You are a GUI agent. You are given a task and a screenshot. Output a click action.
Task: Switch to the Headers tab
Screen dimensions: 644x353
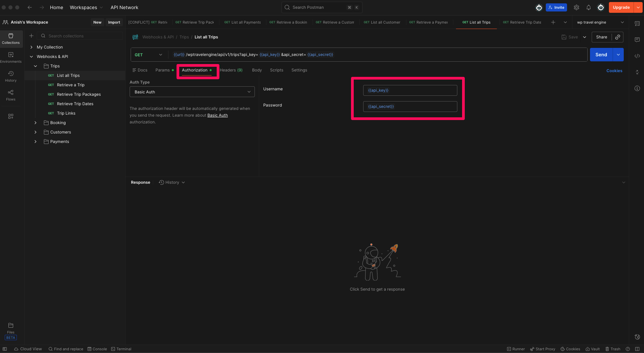click(231, 70)
